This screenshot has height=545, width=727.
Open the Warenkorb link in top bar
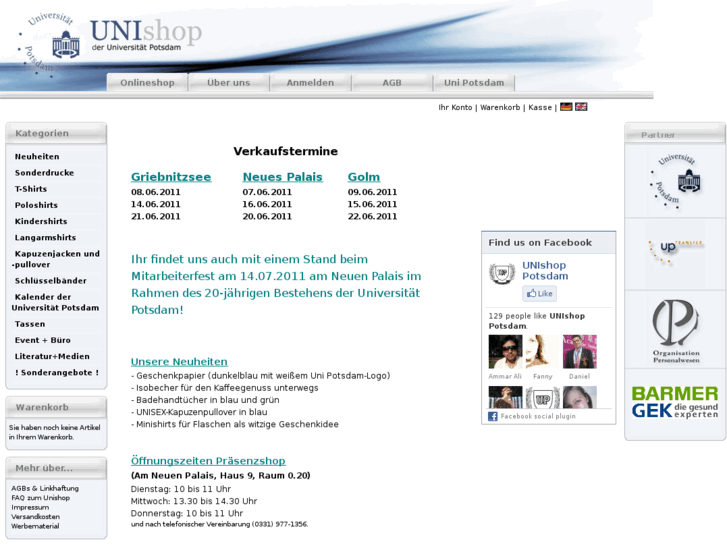[x=500, y=107]
